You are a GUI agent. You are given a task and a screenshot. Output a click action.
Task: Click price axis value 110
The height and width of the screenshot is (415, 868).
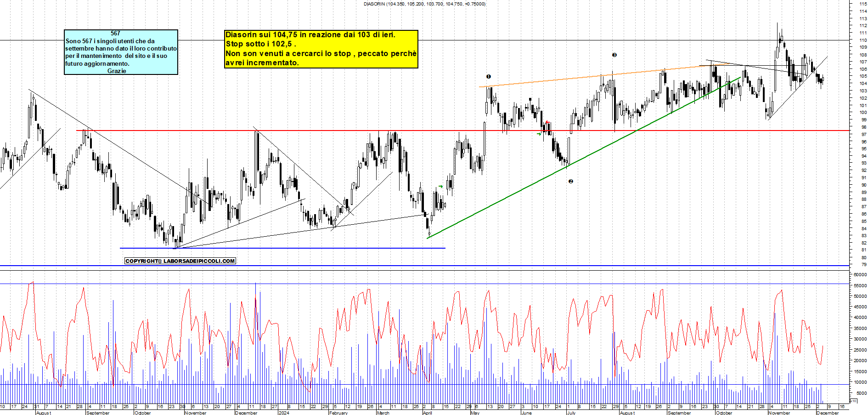coord(863,40)
